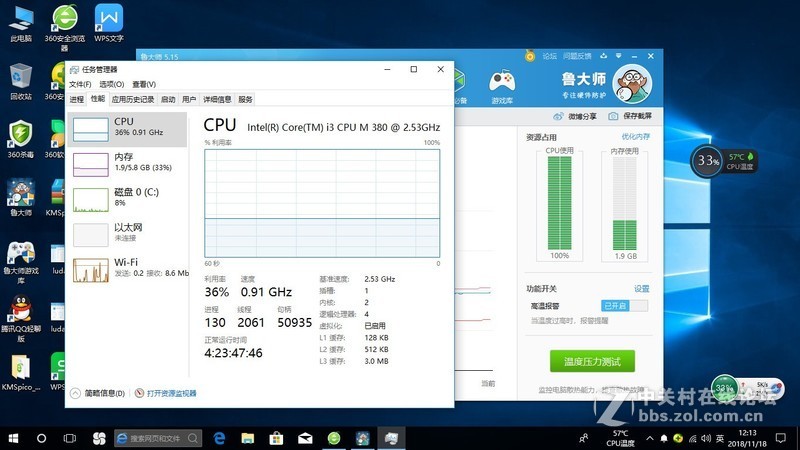Viewport: 800px width, 450px height.
Task: Open Task View on the taskbar
Action: 70,438
